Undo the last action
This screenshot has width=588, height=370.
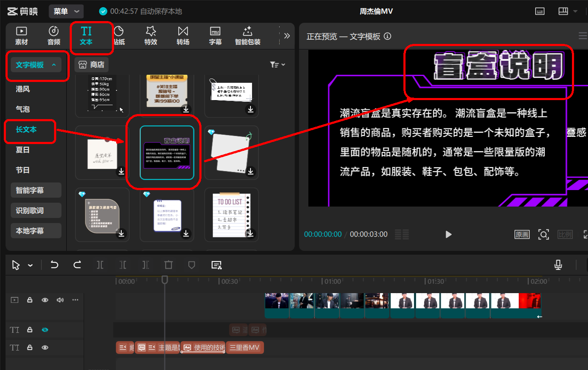tap(54, 265)
